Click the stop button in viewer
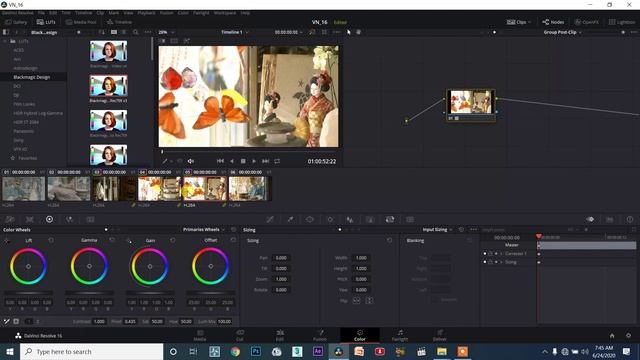The width and height of the screenshot is (640, 360). coord(243,161)
